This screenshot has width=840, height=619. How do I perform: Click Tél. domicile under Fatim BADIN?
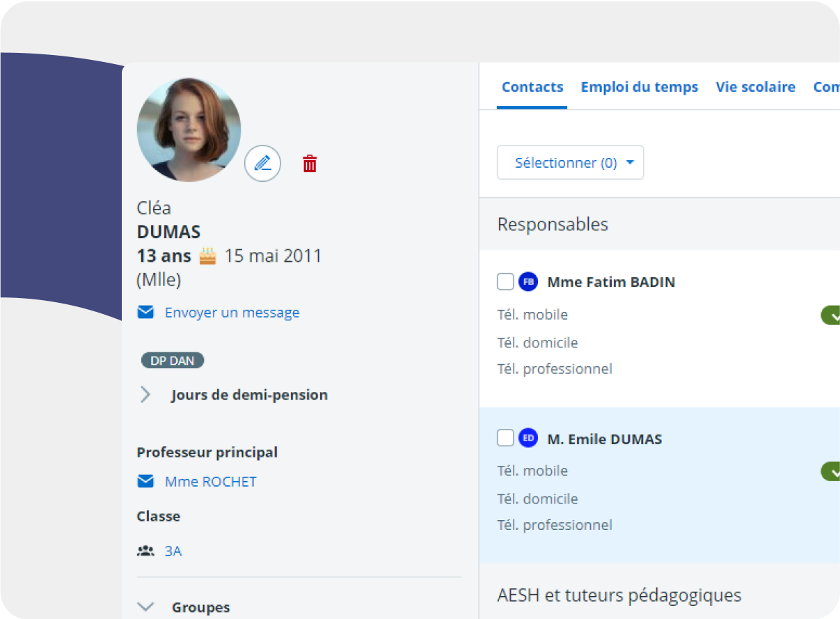(538, 343)
